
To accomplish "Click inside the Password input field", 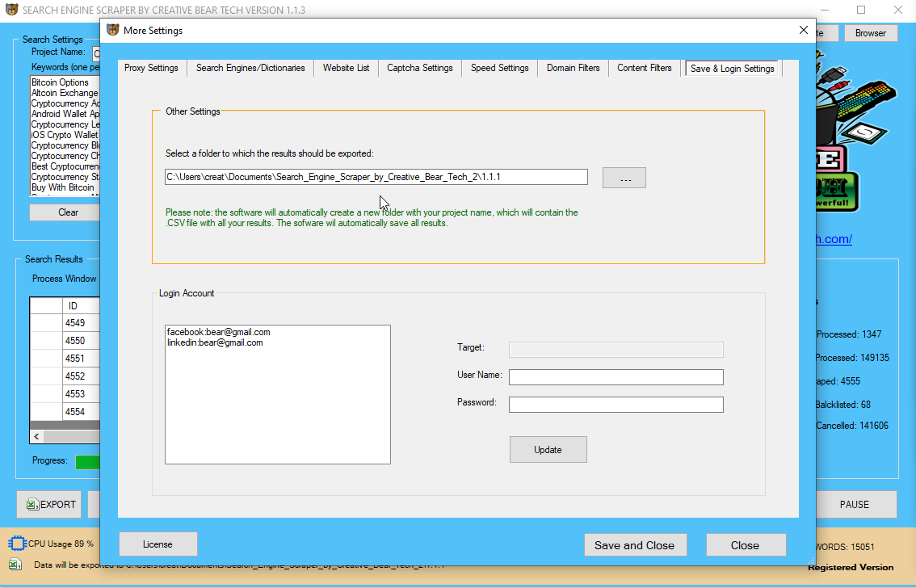I will coord(616,404).
